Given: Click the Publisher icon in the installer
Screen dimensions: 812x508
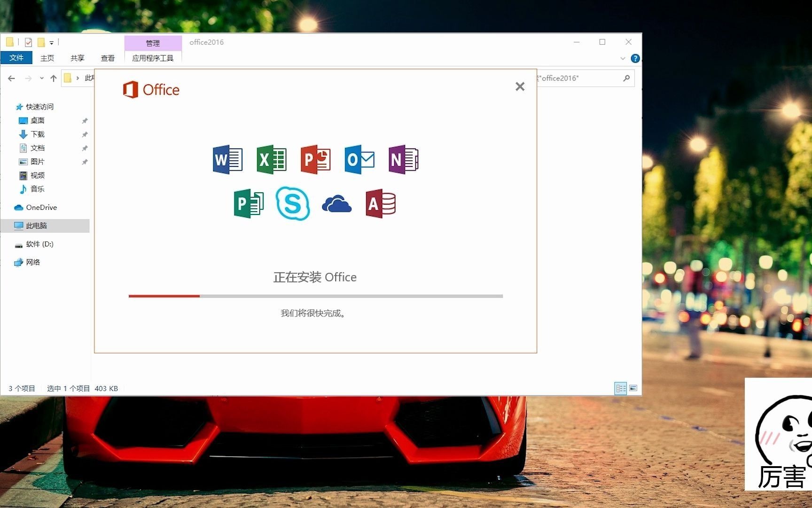Looking at the screenshot, I should click(249, 204).
